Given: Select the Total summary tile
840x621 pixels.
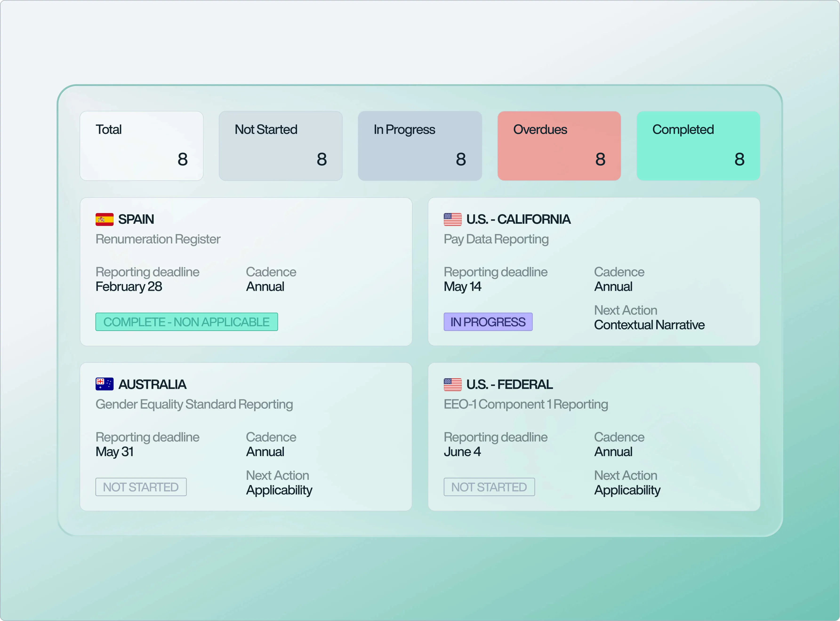Looking at the screenshot, I should click(141, 145).
